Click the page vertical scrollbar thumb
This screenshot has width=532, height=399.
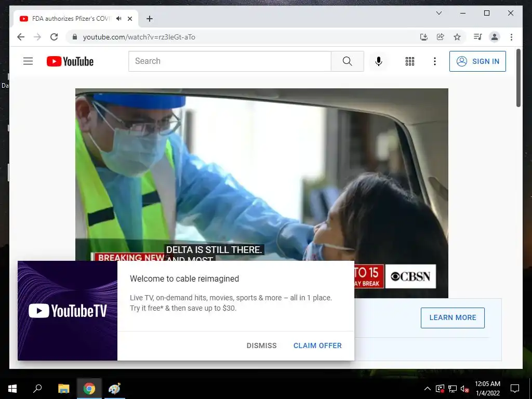[x=518, y=78]
